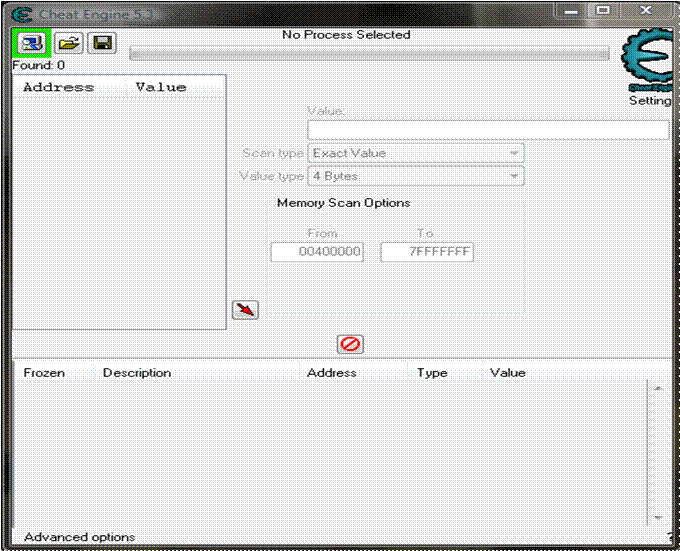
Task: Click the red arrow add-address button
Action: (245, 310)
